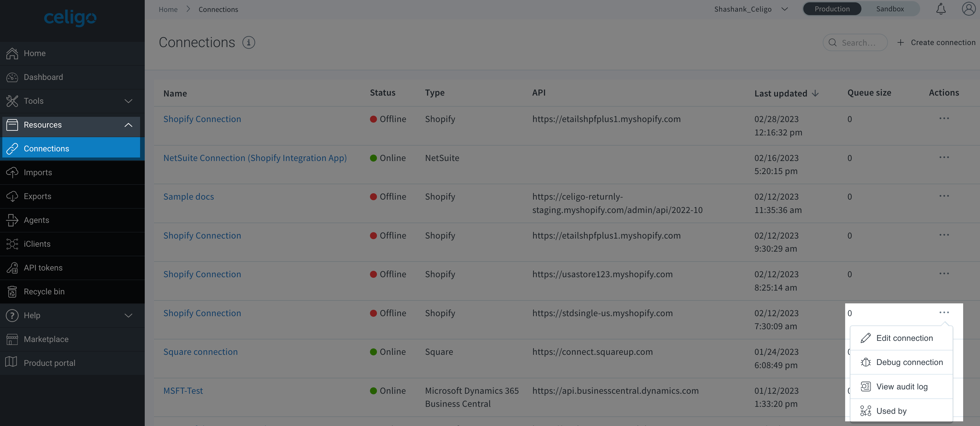Screen dimensions: 980x426
Task: Open user profile avatar icon
Action: 969,9
